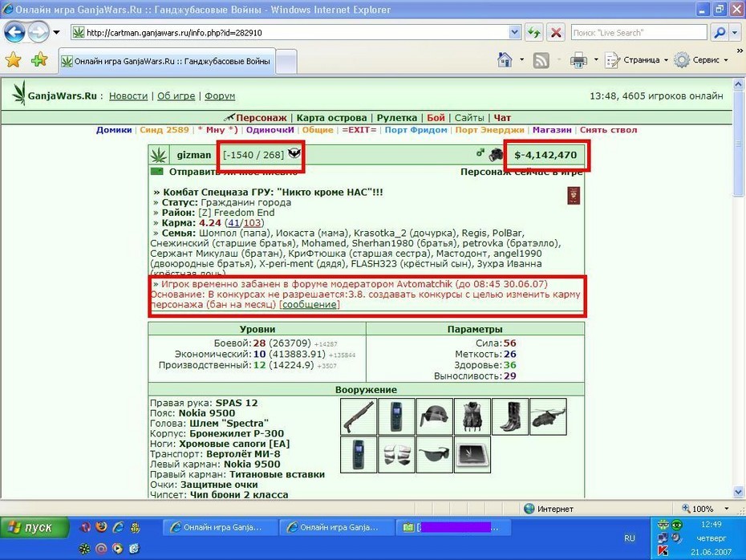Image resolution: width=746 pixels, height=560 pixels.
Task: Select the Рулетка menu item
Action: 397,117
